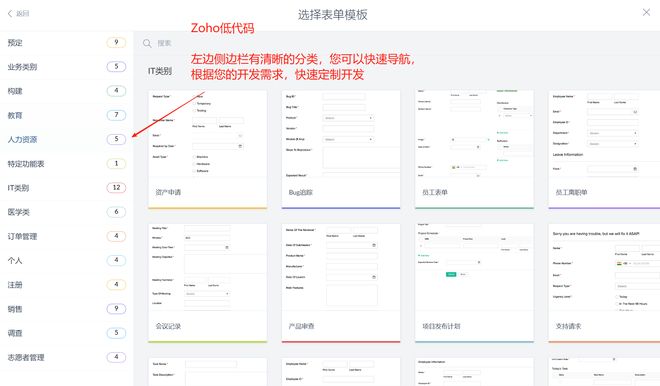The height and width of the screenshot is (386, 660).
Task: Select the 构建 category
Action: point(67,91)
